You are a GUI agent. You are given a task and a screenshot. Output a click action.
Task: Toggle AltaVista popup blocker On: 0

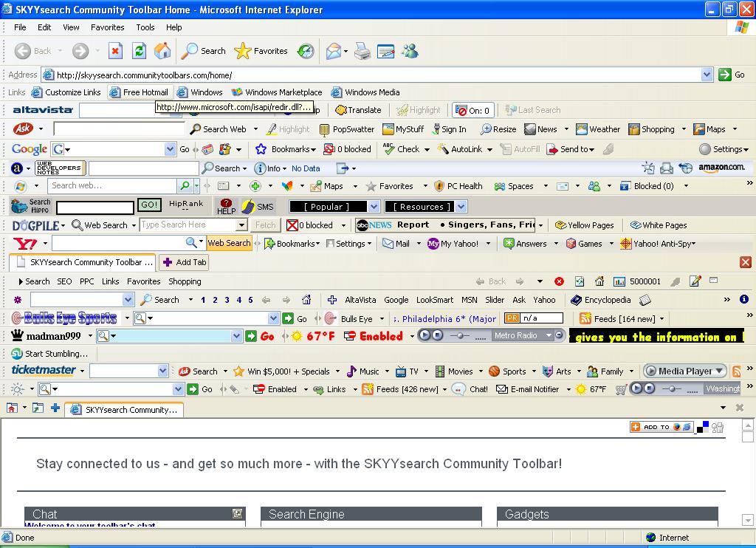tap(472, 111)
